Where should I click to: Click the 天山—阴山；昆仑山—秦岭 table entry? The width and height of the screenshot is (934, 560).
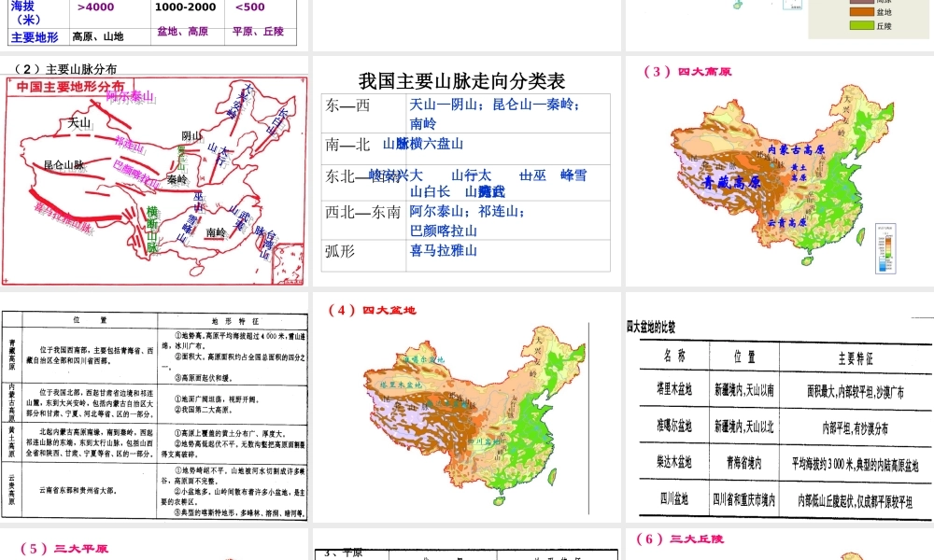[x=494, y=105]
